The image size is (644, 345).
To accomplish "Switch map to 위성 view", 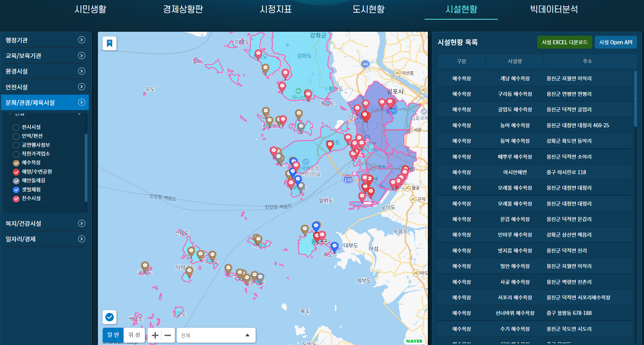I will tap(134, 335).
